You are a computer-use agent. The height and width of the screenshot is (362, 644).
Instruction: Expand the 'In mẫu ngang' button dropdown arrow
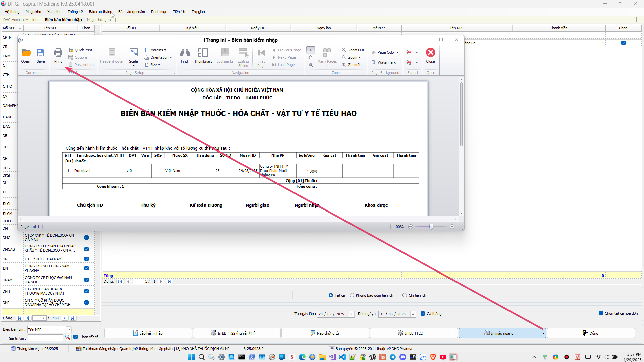pyautogui.click(x=543, y=333)
